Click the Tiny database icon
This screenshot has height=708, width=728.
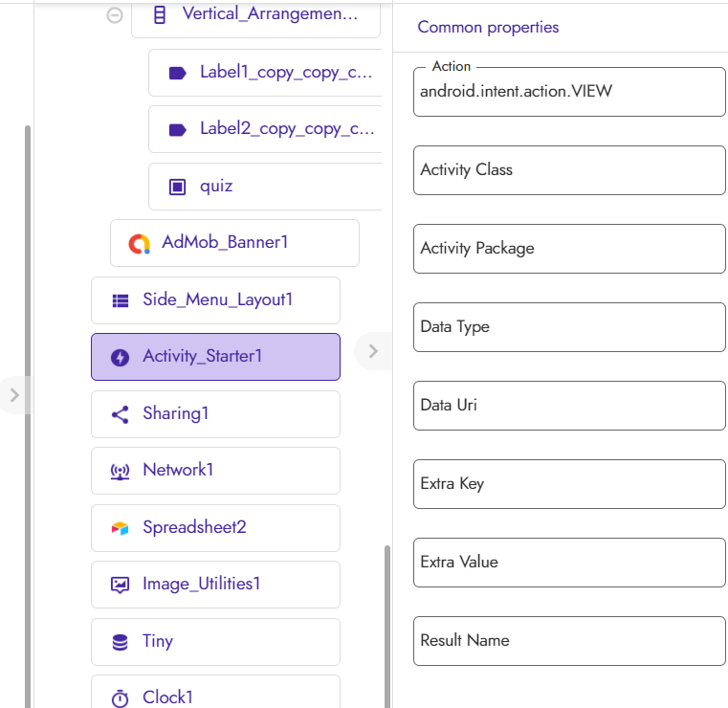pos(121,642)
